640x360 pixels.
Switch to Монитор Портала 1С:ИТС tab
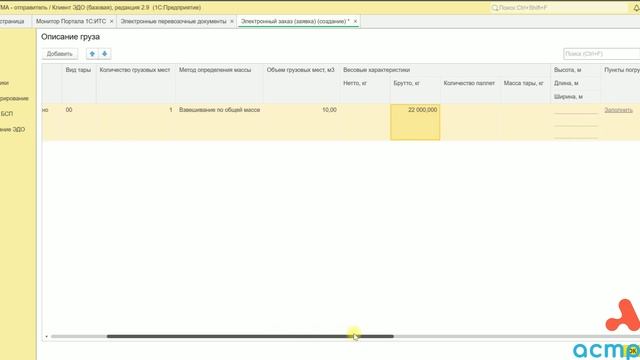tap(71, 21)
